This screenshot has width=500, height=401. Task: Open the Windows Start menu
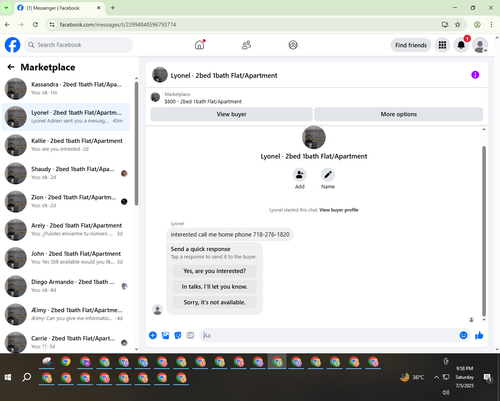[8, 377]
